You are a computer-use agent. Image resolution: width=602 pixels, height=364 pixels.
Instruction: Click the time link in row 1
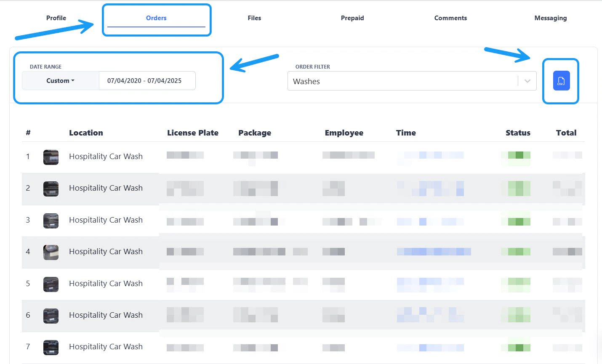tap(430, 155)
